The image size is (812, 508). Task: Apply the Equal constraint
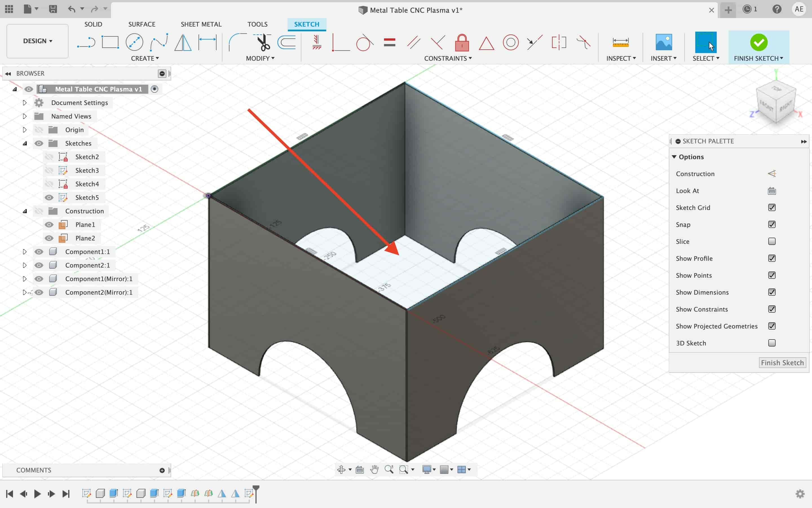pyautogui.click(x=390, y=42)
